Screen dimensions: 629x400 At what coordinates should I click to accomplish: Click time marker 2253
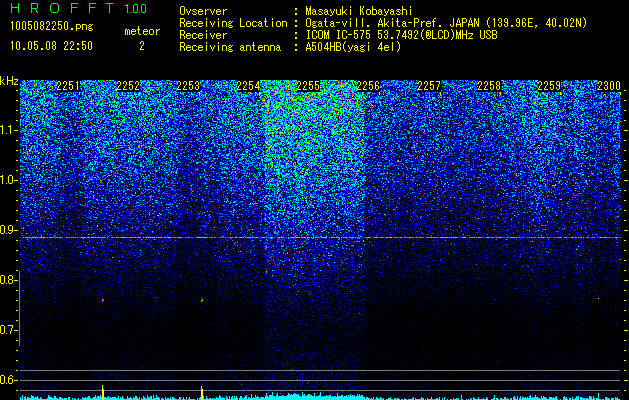pos(188,86)
